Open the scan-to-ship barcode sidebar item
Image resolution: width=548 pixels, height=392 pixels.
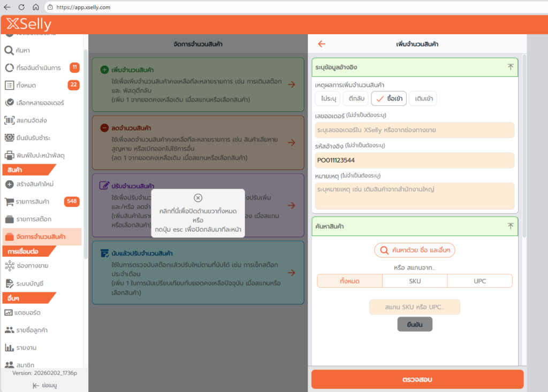pos(9,120)
